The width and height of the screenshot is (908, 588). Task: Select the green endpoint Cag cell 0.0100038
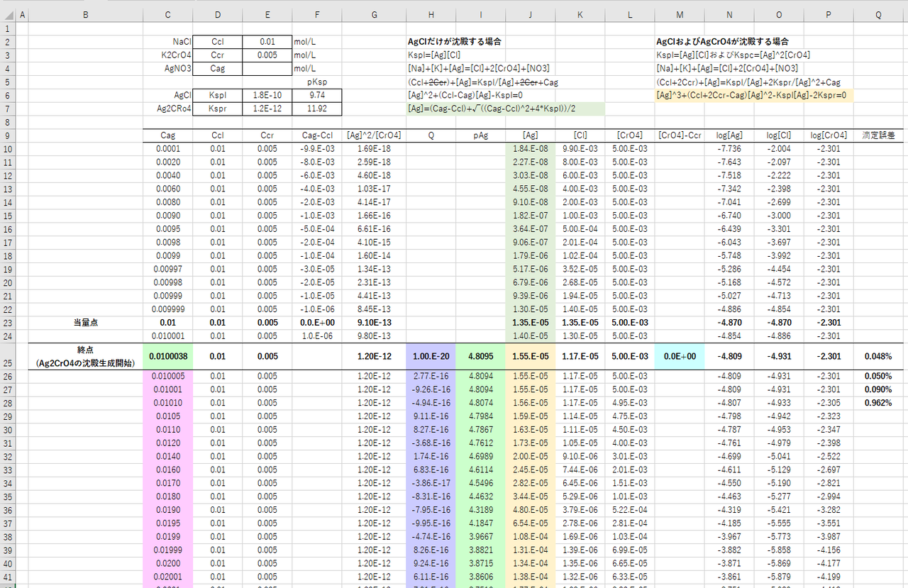tap(167, 356)
